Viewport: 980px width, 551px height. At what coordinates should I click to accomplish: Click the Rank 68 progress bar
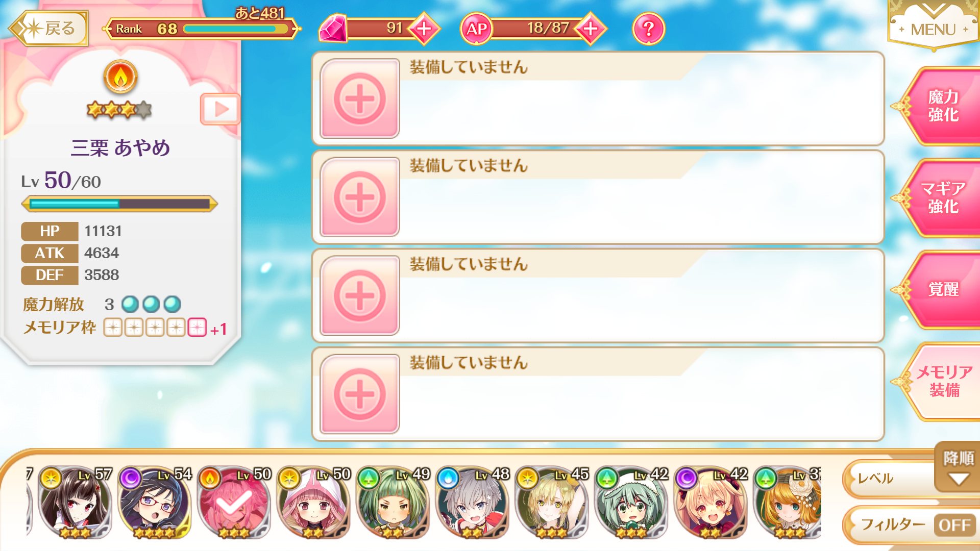[202, 29]
